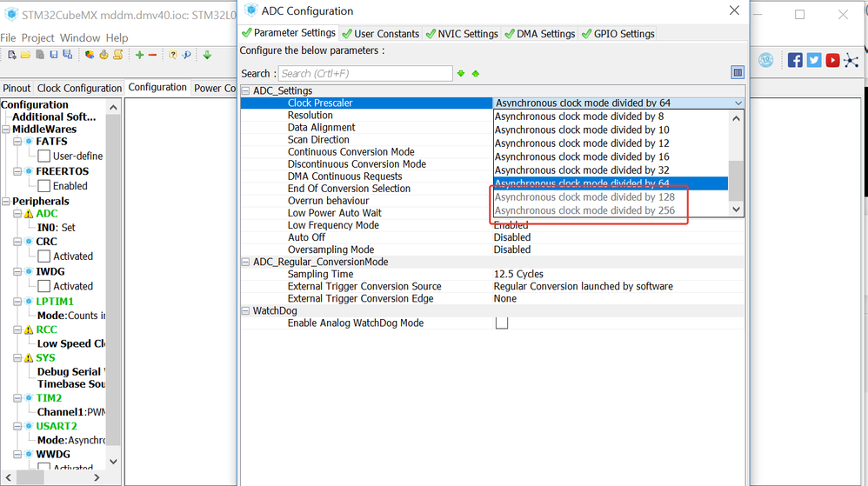Collapse the WatchDog group
This screenshot has width=868, height=486.
click(246, 310)
